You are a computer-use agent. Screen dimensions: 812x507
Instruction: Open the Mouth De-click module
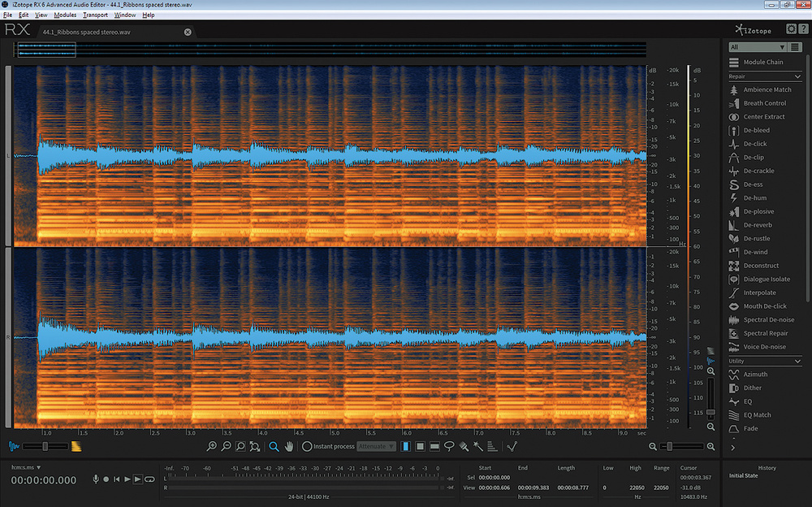coord(758,305)
